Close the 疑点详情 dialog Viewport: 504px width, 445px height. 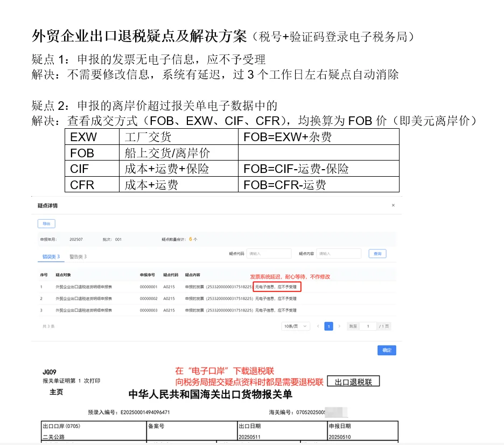[x=393, y=205]
